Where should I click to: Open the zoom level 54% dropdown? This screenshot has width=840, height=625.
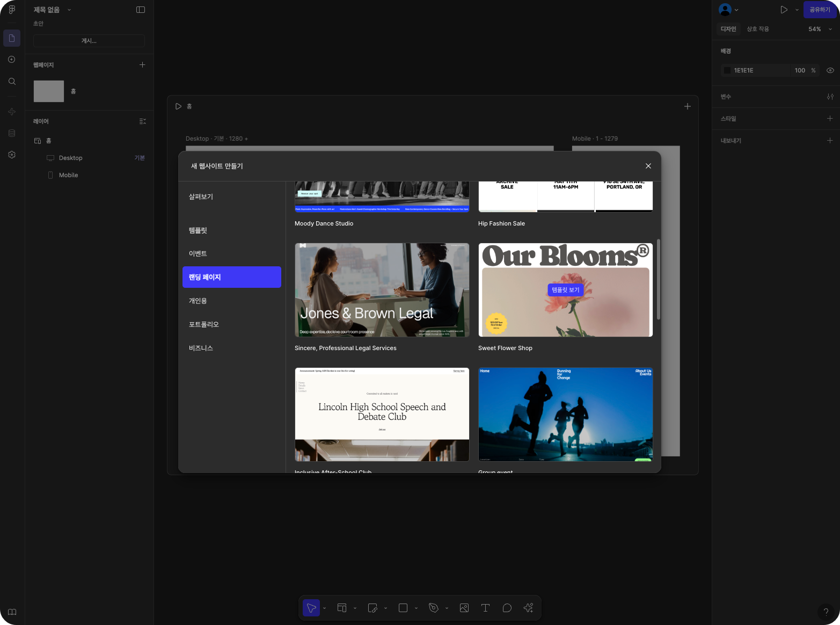click(820, 29)
